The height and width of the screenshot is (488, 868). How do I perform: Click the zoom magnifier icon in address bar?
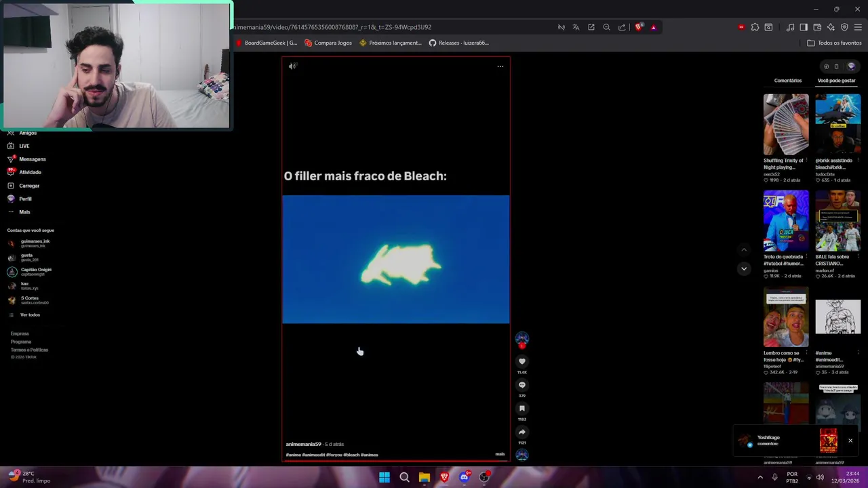pos(606,27)
